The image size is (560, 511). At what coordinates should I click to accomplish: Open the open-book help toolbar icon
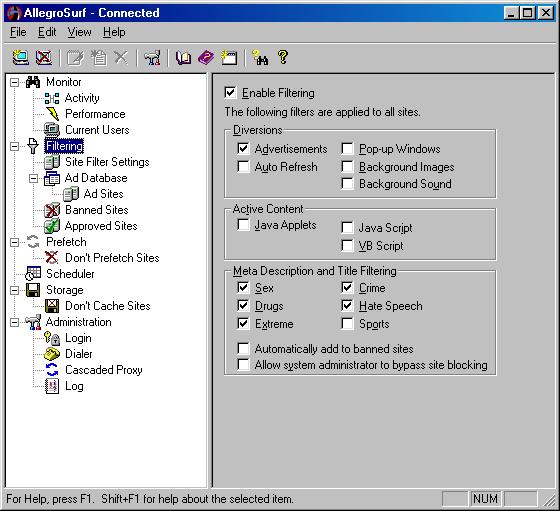point(183,57)
